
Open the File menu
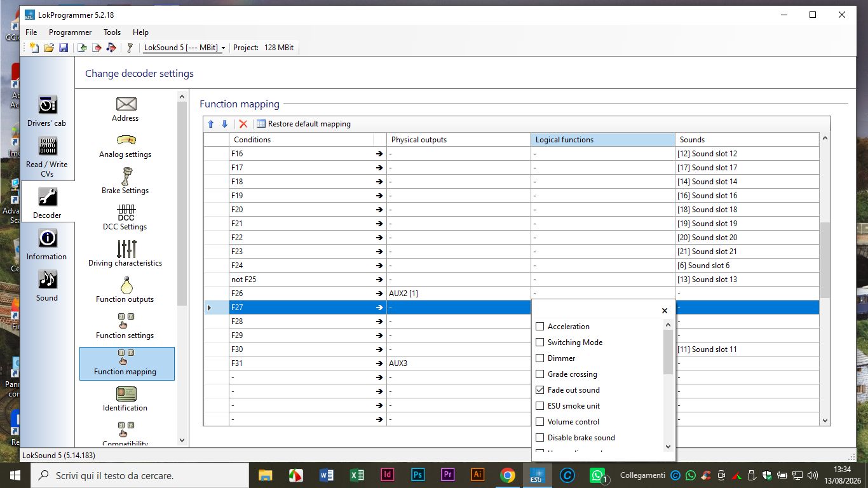click(x=31, y=32)
